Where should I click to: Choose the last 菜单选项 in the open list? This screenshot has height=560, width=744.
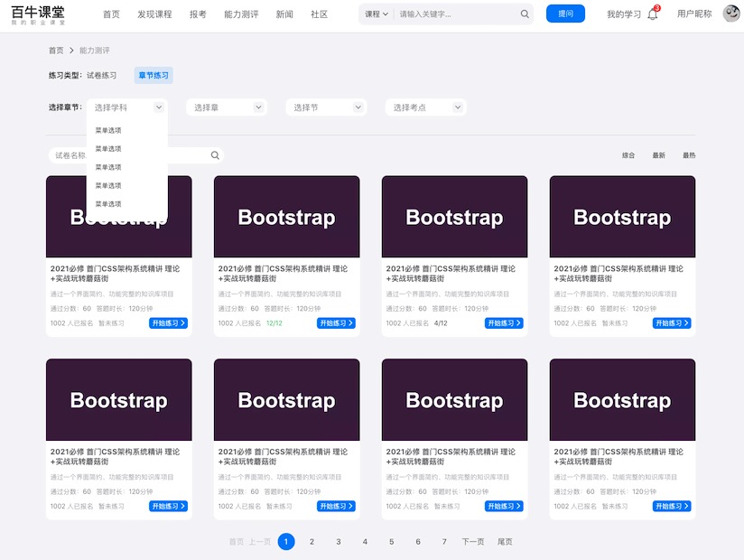point(108,204)
